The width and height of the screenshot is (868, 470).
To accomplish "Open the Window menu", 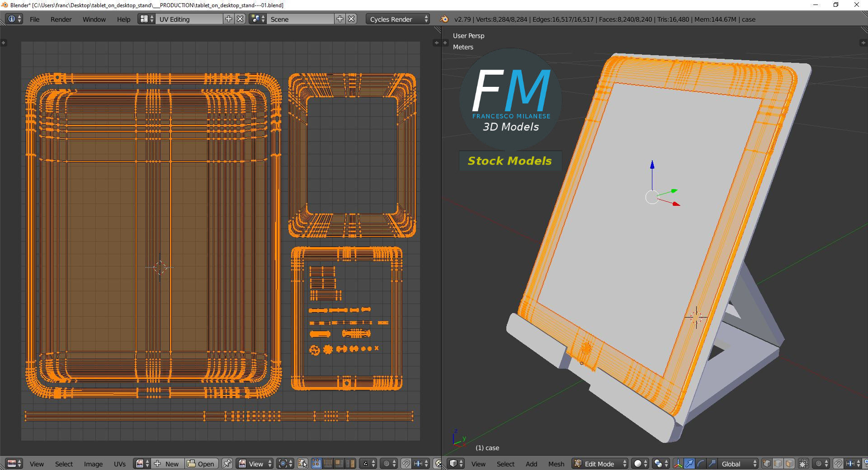I will [x=94, y=19].
